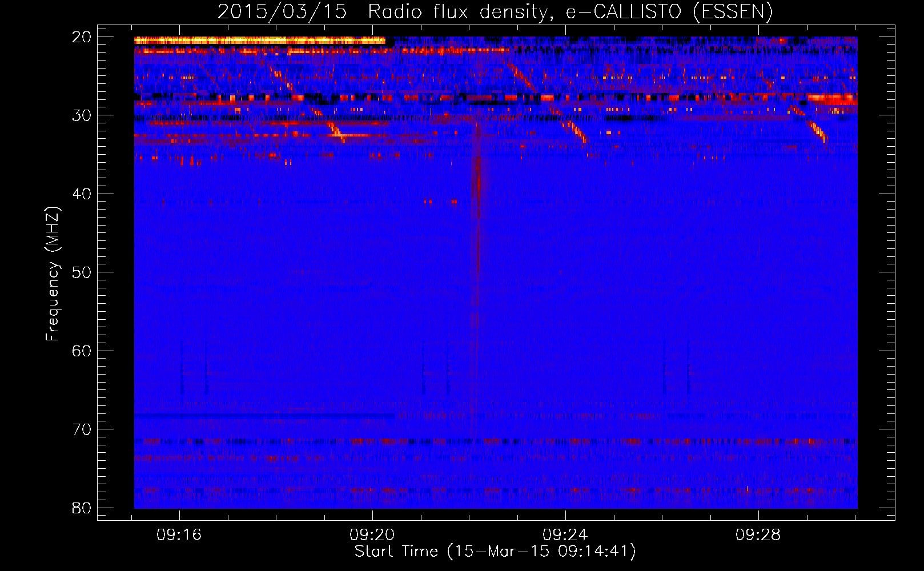Click the bright yellow band at 20 MHz
The image size is (924, 571).
pyautogui.click(x=260, y=41)
